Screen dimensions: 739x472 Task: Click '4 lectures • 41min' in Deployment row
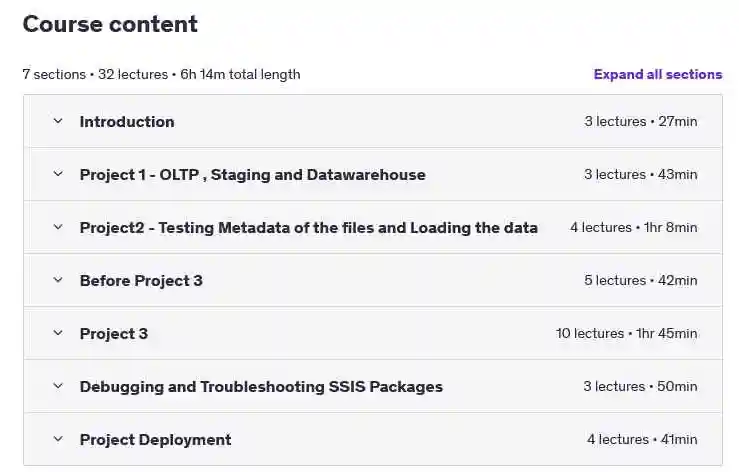[642, 439]
